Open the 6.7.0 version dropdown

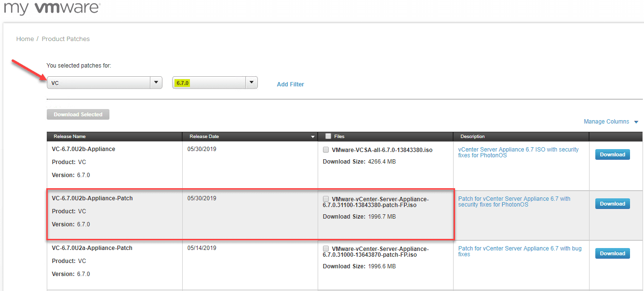coord(215,83)
